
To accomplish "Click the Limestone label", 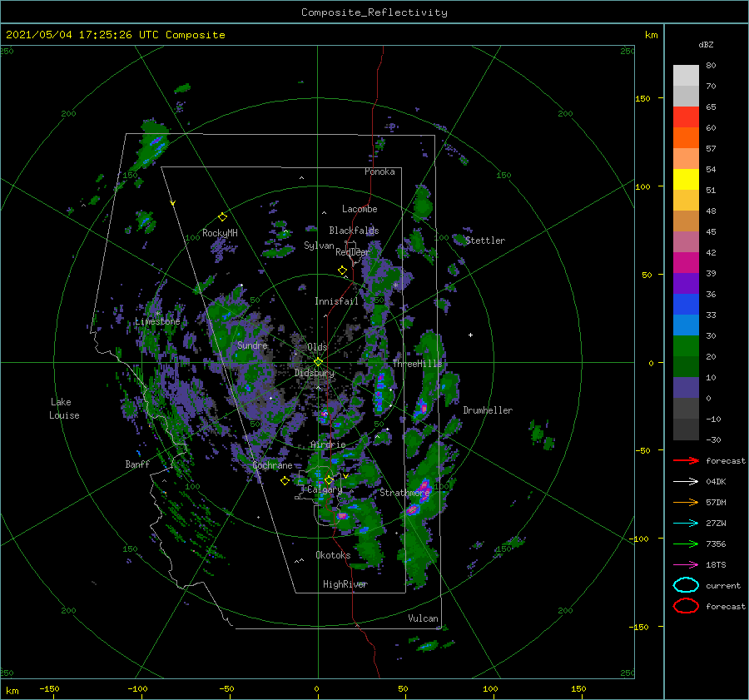I will (157, 321).
